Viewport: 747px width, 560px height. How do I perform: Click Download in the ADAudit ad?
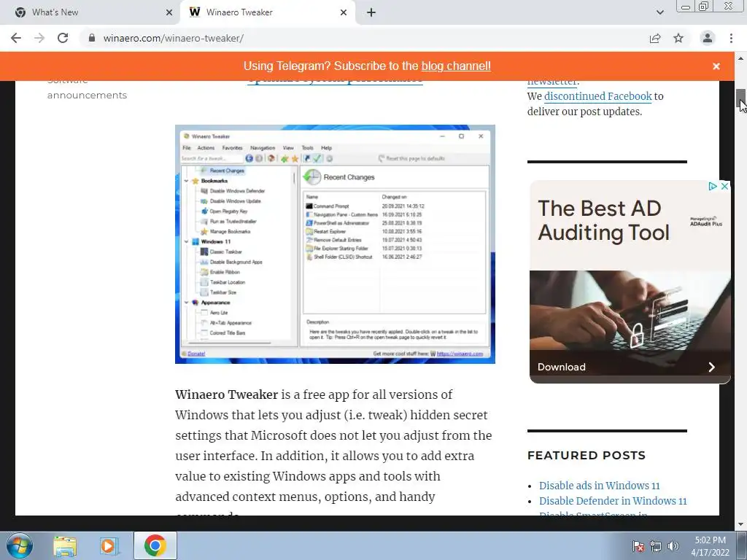pos(561,367)
